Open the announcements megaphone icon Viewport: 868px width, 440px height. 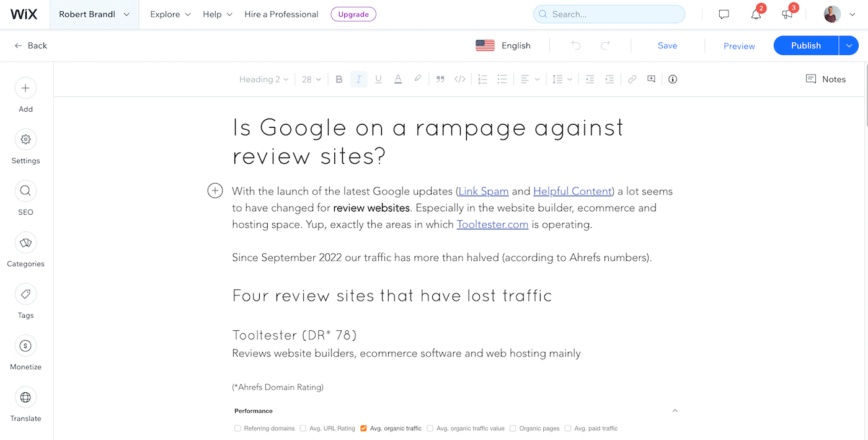(787, 14)
